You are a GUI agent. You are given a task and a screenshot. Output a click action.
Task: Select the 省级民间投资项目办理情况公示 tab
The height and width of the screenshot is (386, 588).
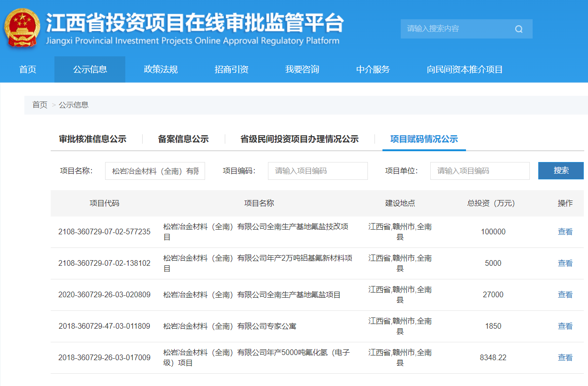[x=299, y=139]
